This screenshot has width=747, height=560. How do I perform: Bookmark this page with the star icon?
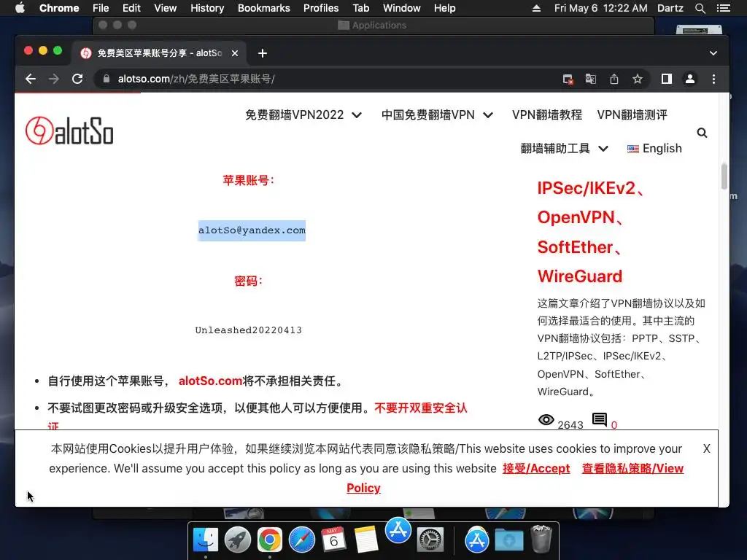[638, 79]
